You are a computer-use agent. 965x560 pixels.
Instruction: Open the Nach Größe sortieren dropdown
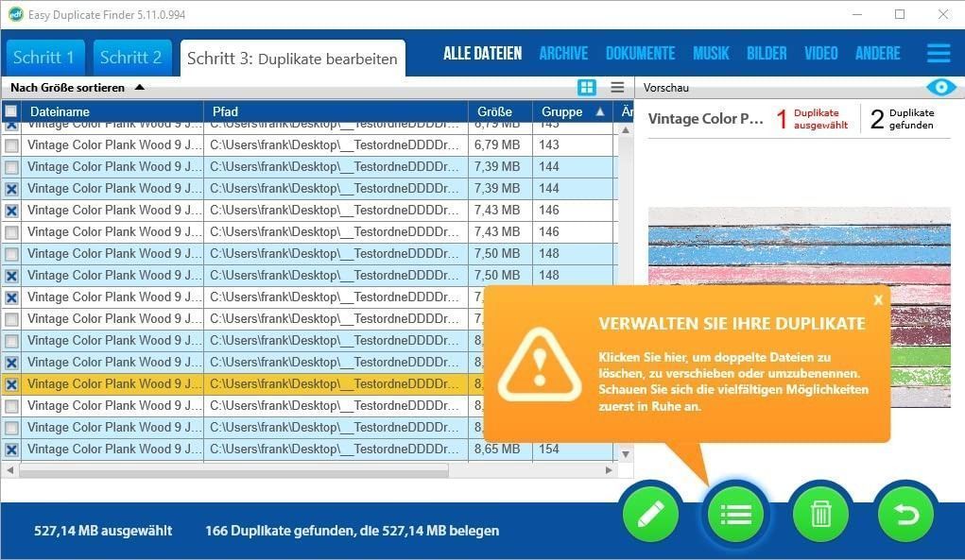pos(78,88)
